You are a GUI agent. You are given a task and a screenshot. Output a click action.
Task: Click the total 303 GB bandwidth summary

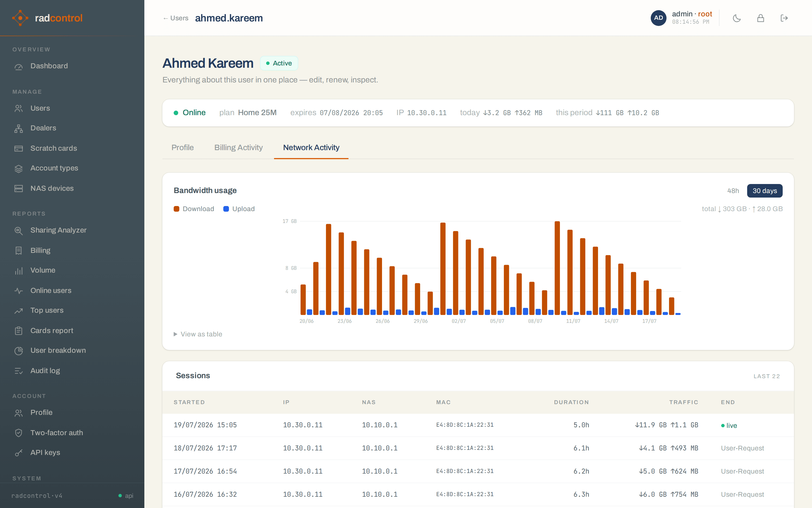point(742,209)
